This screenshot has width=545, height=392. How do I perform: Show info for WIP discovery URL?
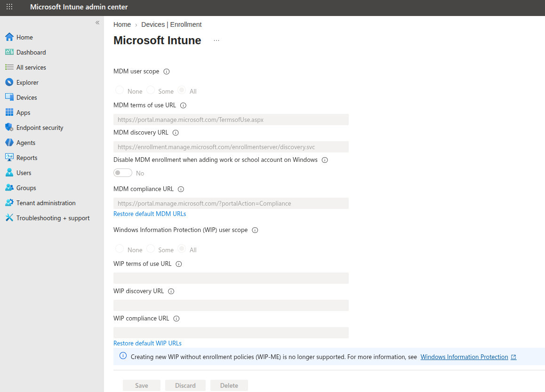pos(171,291)
